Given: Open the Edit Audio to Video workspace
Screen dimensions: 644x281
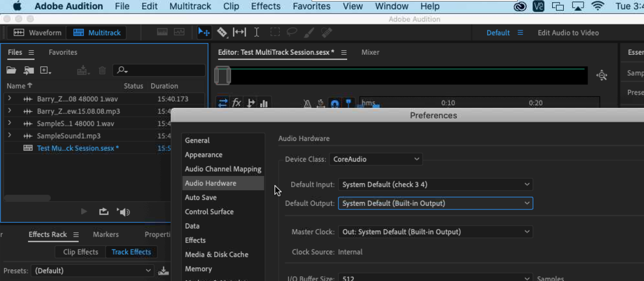Looking at the screenshot, I should [568, 32].
